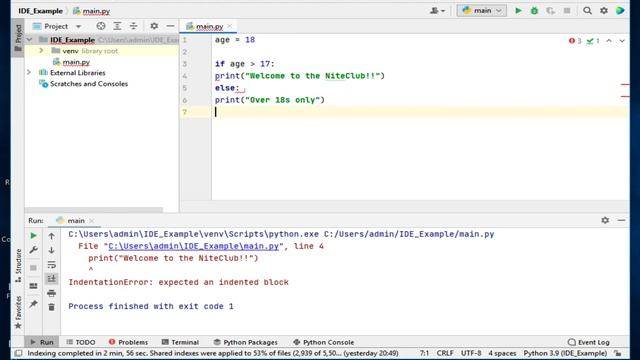Close the main run tab

click(92, 220)
